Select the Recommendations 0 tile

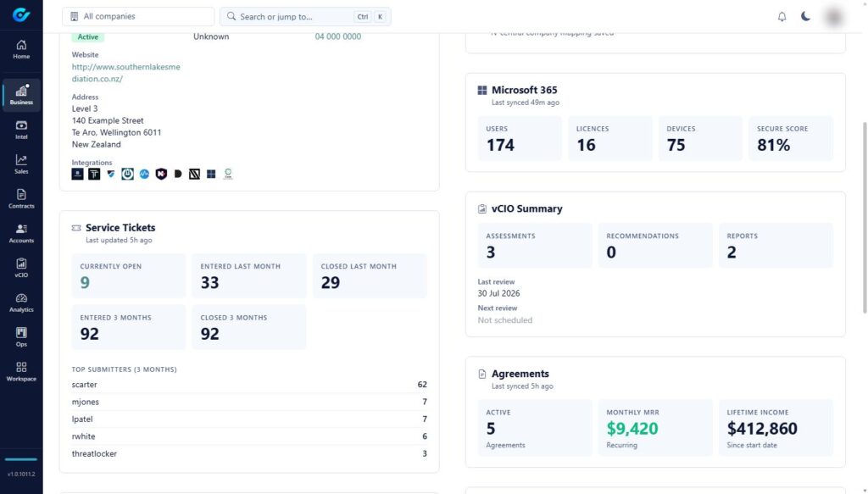[x=655, y=246]
